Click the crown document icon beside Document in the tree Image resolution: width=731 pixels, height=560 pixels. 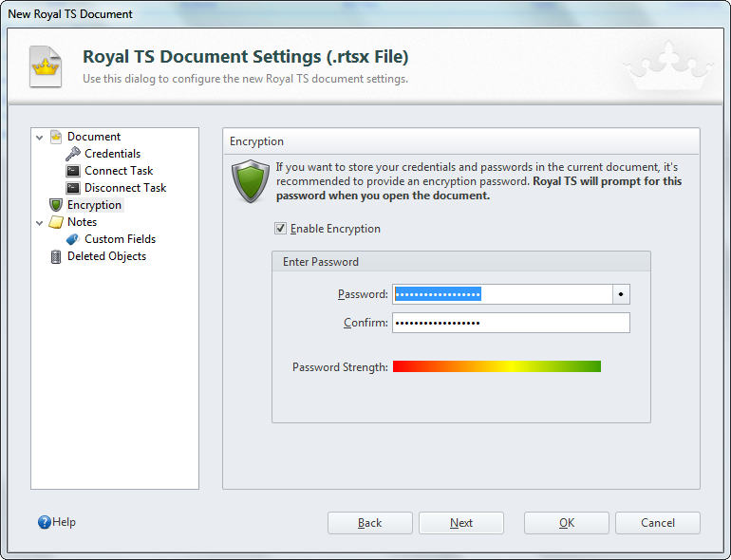click(56, 137)
